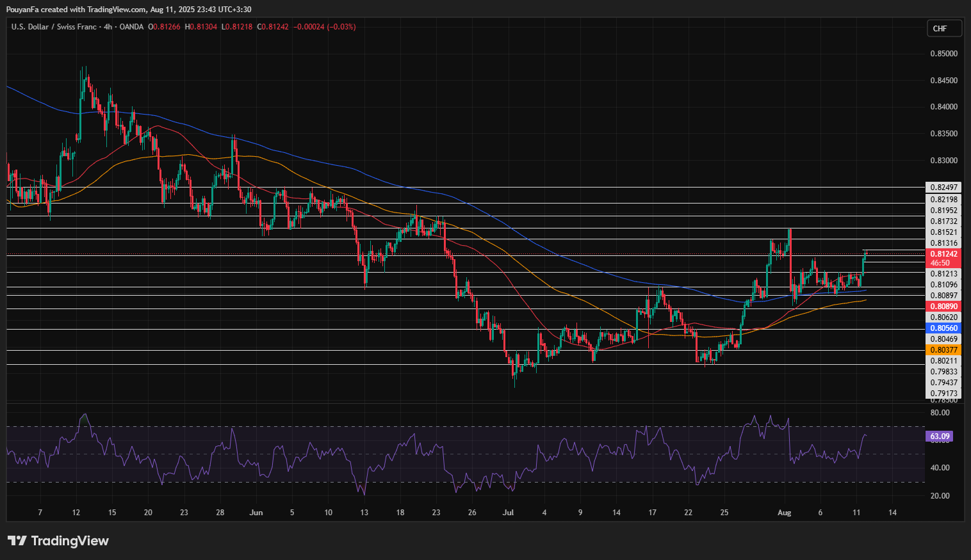
Task: Click the horizontal line price label 0.79833
Action: [x=943, y=372]
